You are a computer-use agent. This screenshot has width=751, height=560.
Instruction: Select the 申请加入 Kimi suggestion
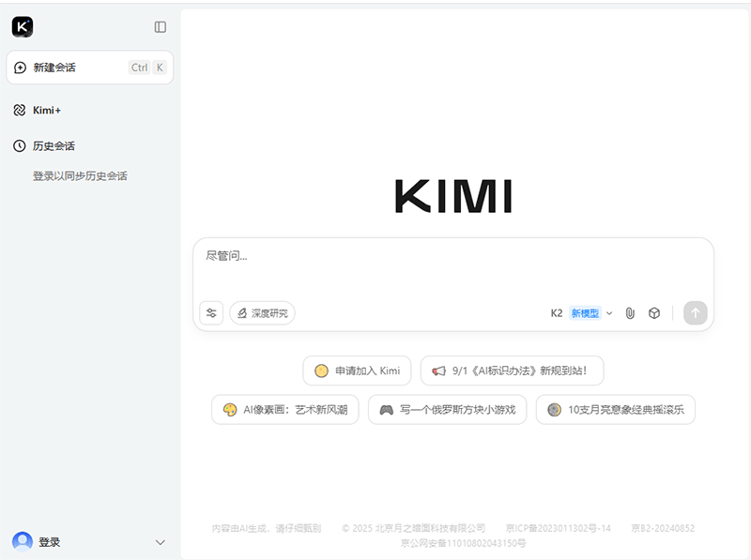358,371
